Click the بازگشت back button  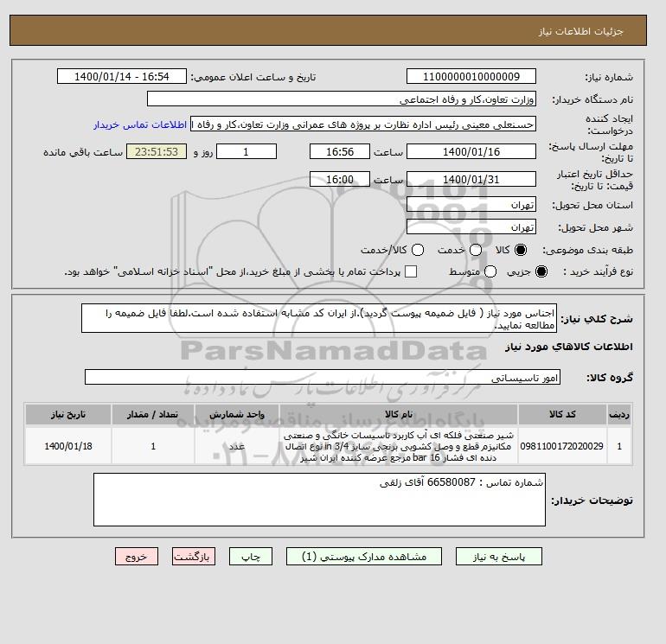tap(194, 557)
